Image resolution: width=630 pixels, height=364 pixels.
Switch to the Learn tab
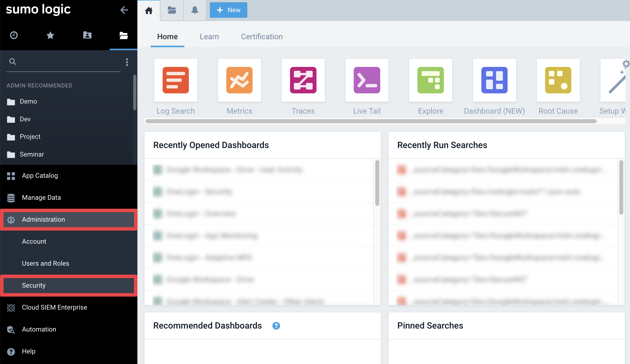(x=209, y=37)
